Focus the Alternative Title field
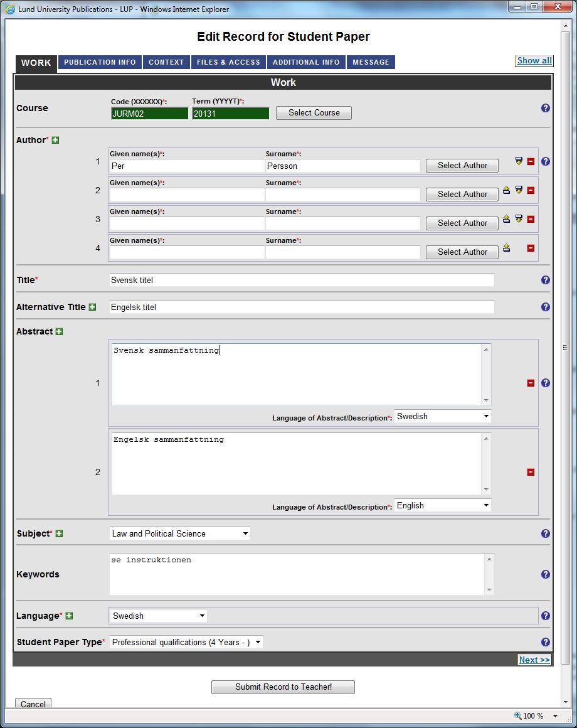This screenshot has width=577, height=728. [x=302, y=307]
